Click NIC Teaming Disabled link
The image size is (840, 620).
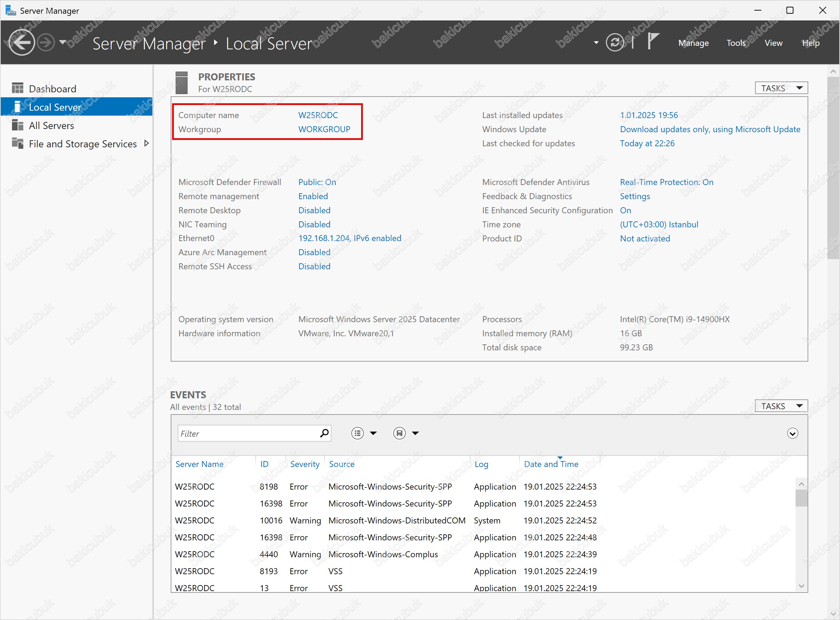[x=314, y=225]
